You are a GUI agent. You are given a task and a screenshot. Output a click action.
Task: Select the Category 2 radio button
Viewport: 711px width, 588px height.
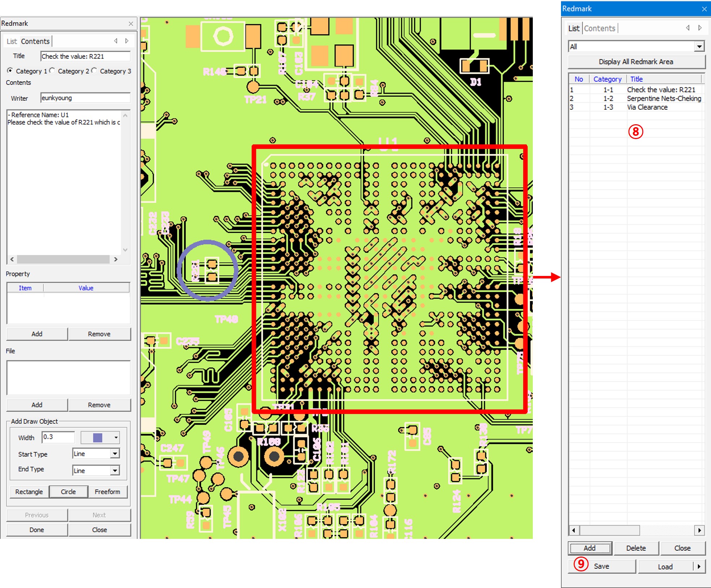point(52,70)
